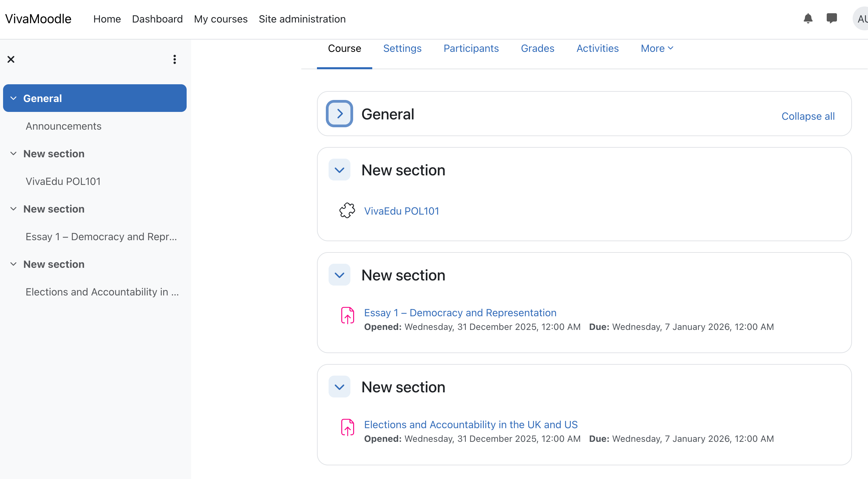Switch to the Participants tab
This screenshot has width=868, height=479.
coord(471,48)
